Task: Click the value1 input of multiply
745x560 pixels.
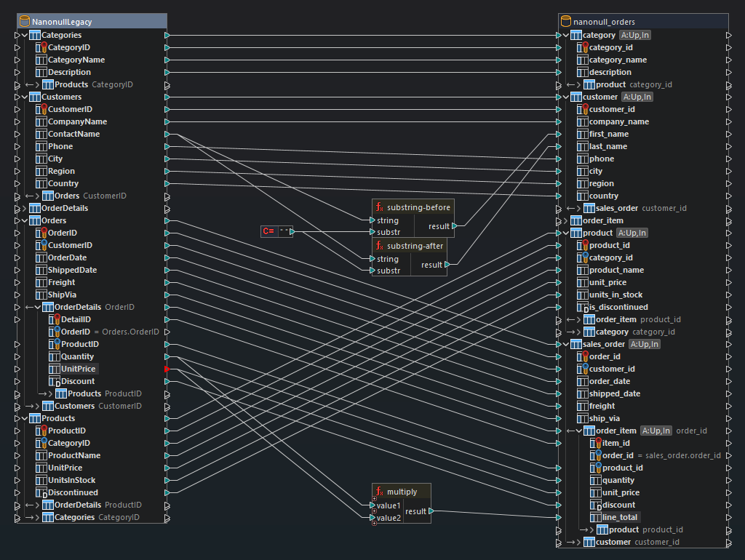Action: pos(372,505)
